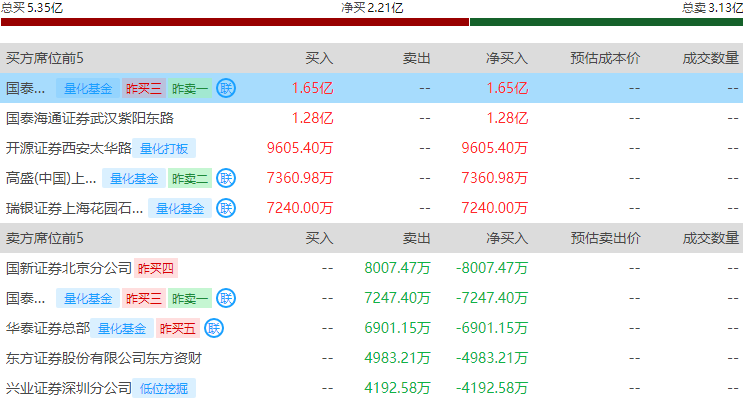
Task: Click the 低位挖掘 tag beside 兴业证券深圳分公司
Action: (164, 389)
